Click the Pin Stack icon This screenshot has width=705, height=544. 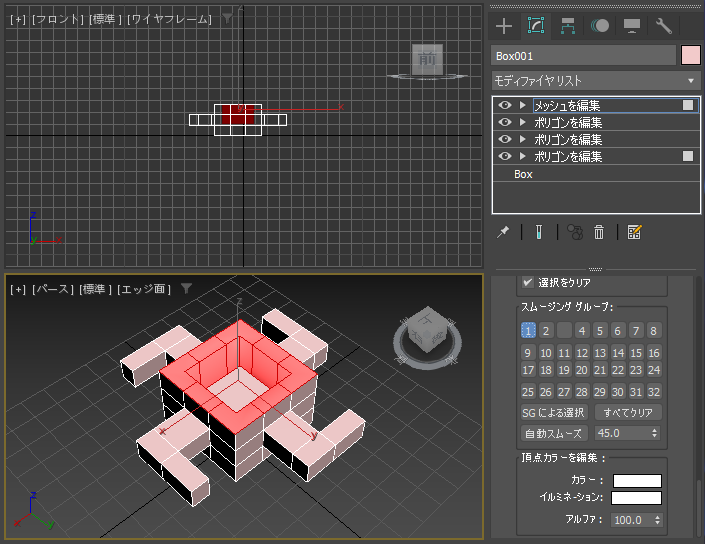tap(503, 232)
